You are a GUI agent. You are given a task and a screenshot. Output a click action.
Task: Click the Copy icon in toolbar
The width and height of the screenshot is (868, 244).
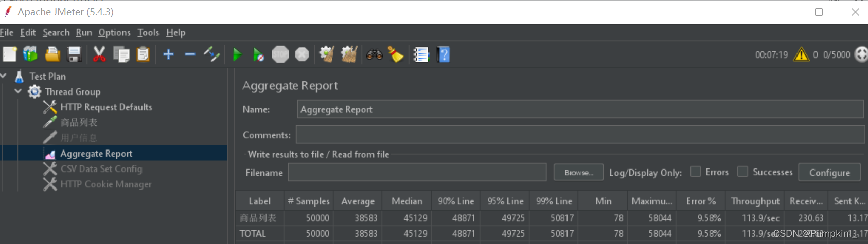click(121, 54)
